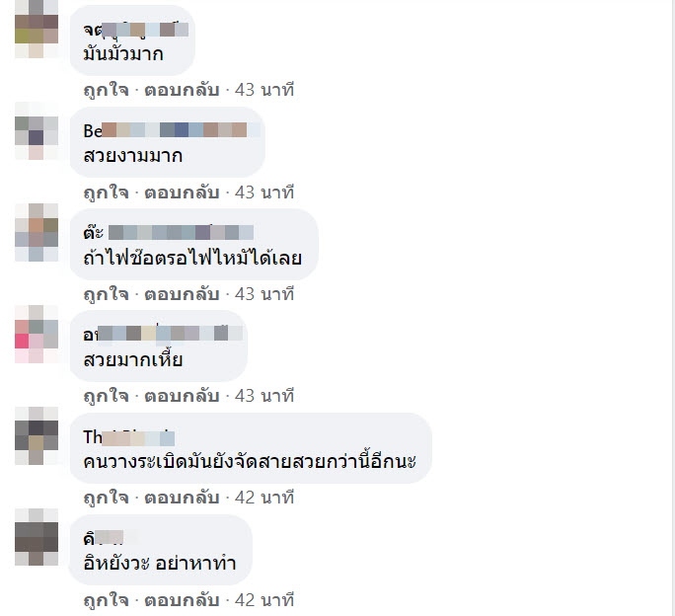The width and height of the screenshot is (675, 616).
Task: Open the 42 นาที timestamp of the อิหยังวะ comment
Action: click(x=264, y=600)
